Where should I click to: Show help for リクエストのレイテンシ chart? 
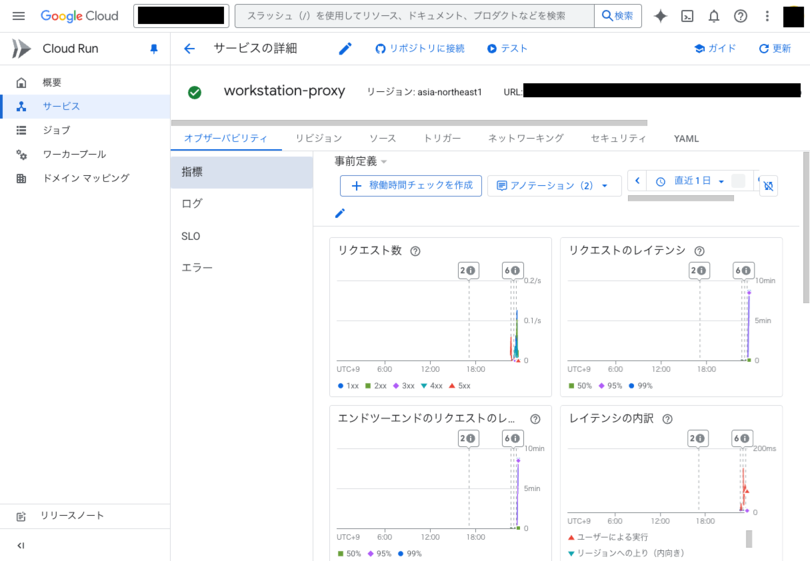coord(699,251)
